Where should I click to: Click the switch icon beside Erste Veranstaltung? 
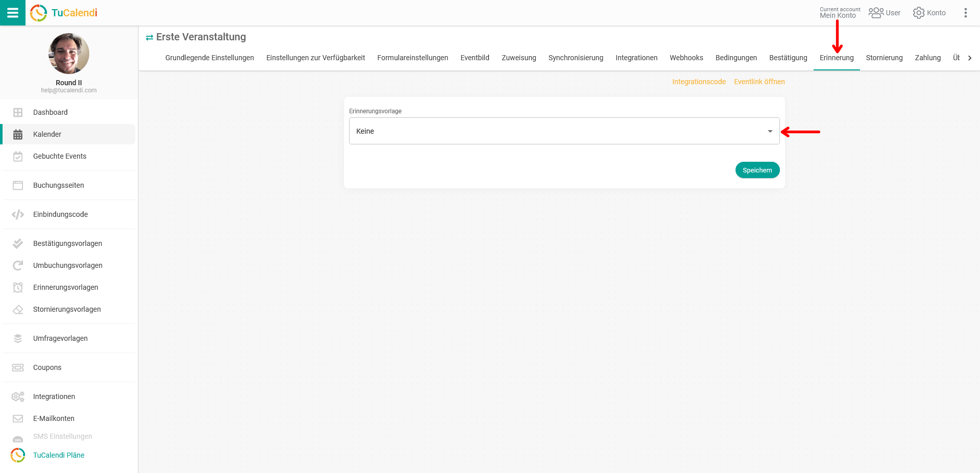pos(150,37)
